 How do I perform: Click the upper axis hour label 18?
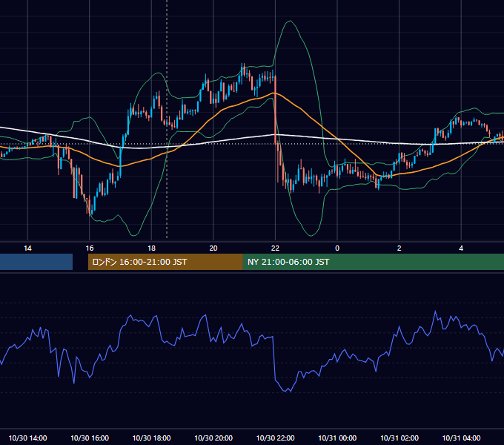click(x=151, y=248)
